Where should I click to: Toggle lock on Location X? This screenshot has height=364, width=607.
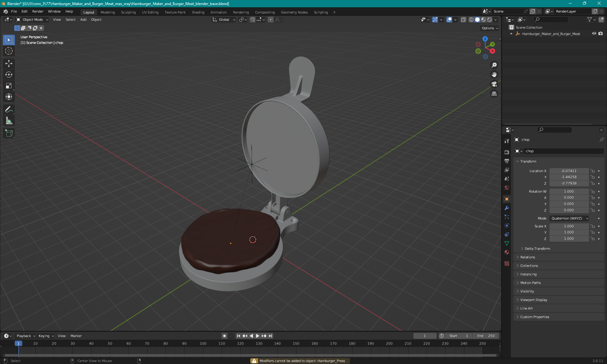click(x=593, y=171)
